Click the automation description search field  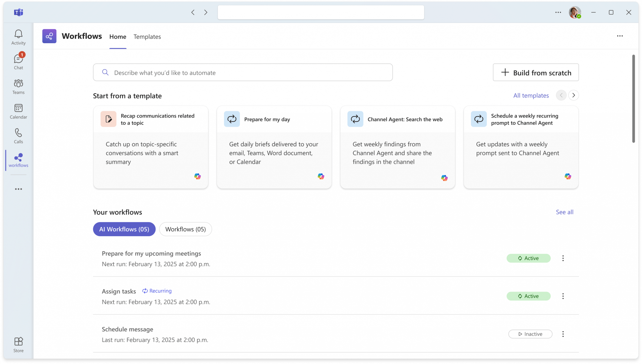point(242,72)
